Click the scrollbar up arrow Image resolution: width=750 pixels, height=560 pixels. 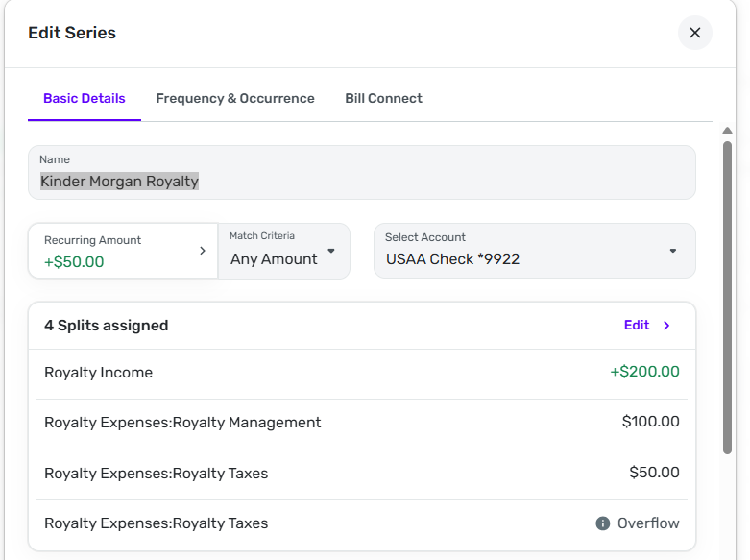point(727,132)
